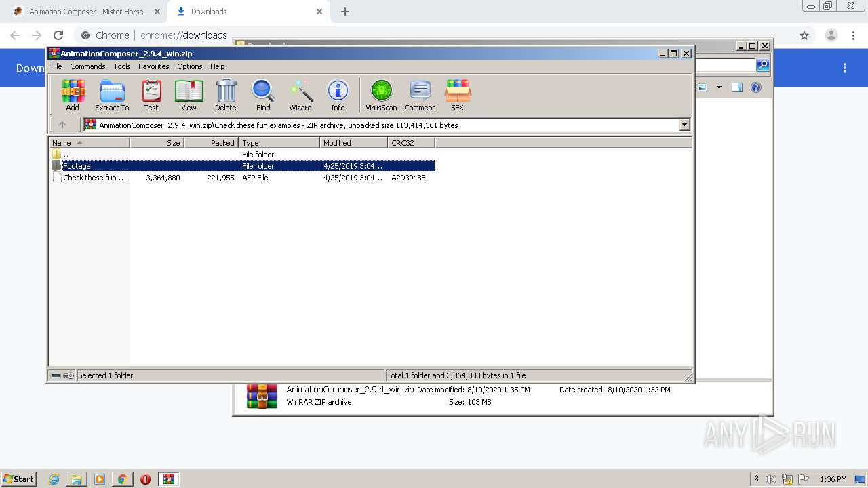Viewport: 868px width, 488px height.
Task: Open Windows Explorer taskbar icon
Action: [77, 479]
